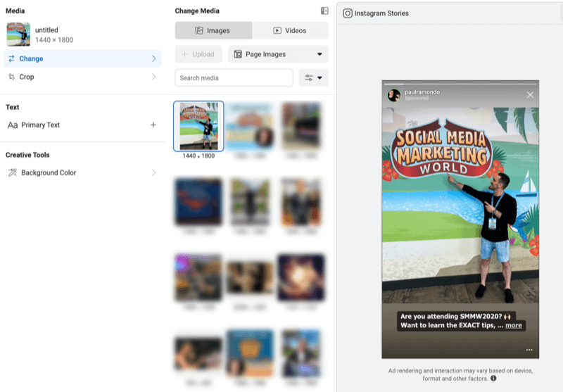Expand the Change row chevron
563x392 pixels.
(153, 58)
